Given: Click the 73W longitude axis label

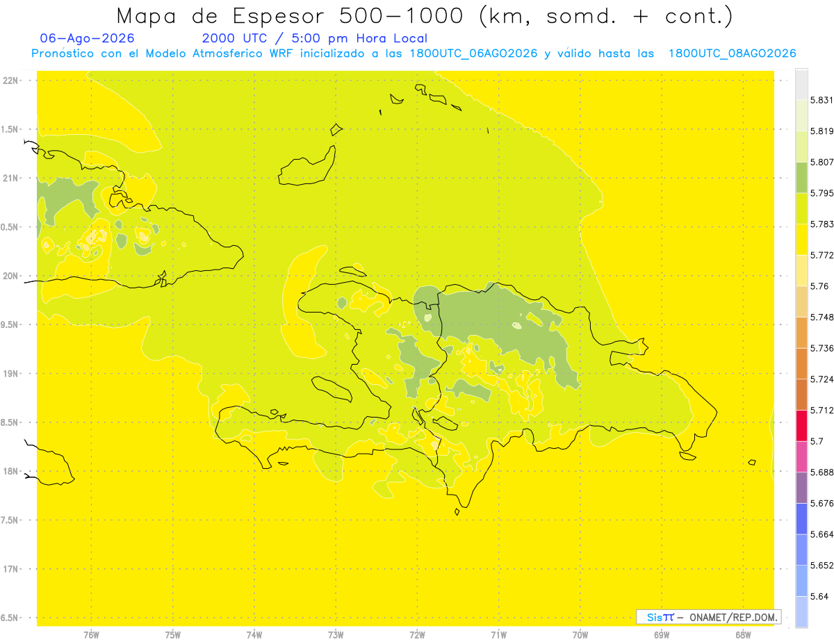Looking at the screenshot, I should point(336,635).
